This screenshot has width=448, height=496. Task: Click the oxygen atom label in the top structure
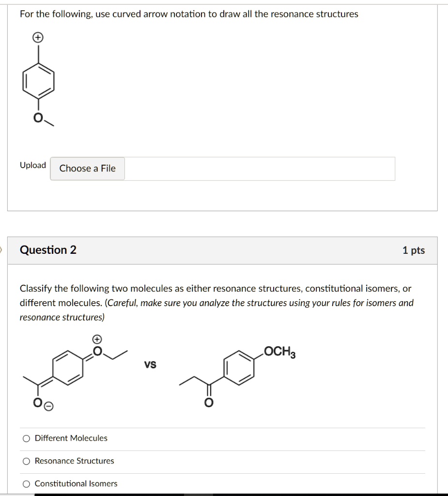[38, 116]
